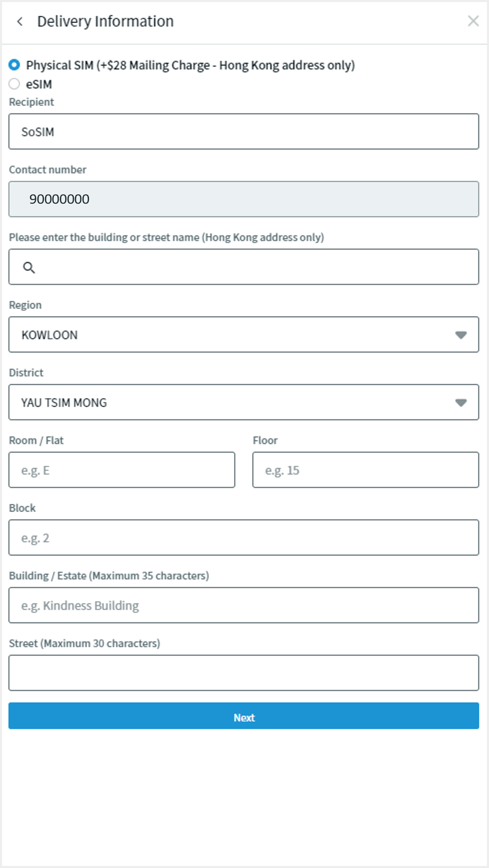Focus the Street input field
This screenshot has width=489, height=868.
coord(243,673)
